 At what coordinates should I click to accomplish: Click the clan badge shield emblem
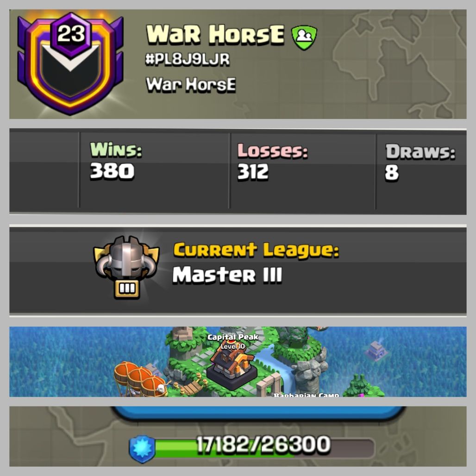click(x=70, y=64)
